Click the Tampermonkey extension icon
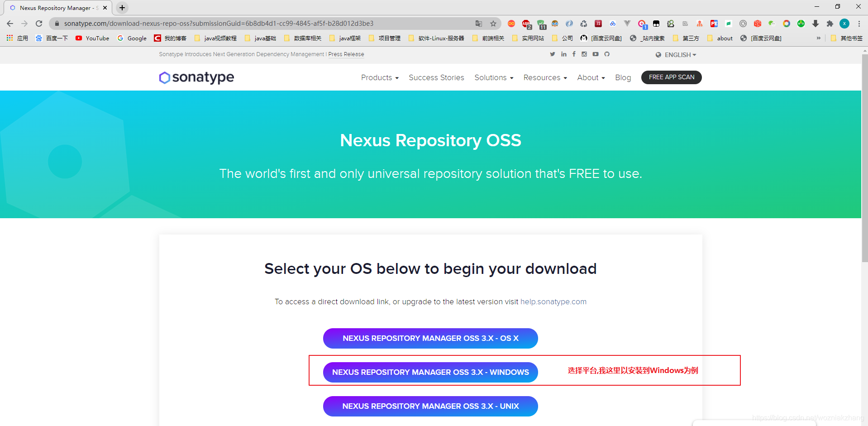 point(656,24)
